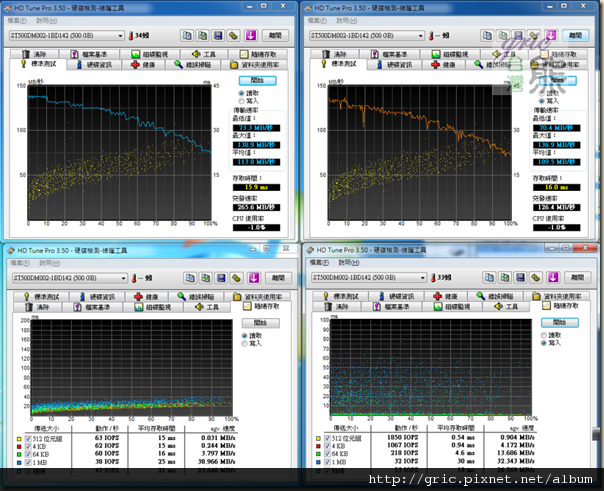Green 64 KB legend swatch in bottom-right window
Screen dimensions: 604x491
tap(318, 454)
